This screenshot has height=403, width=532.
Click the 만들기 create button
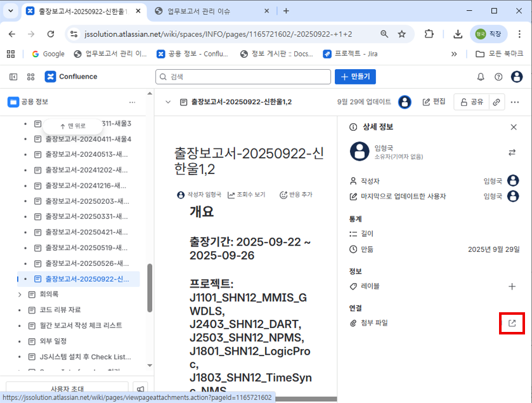(x=355, y=77)
